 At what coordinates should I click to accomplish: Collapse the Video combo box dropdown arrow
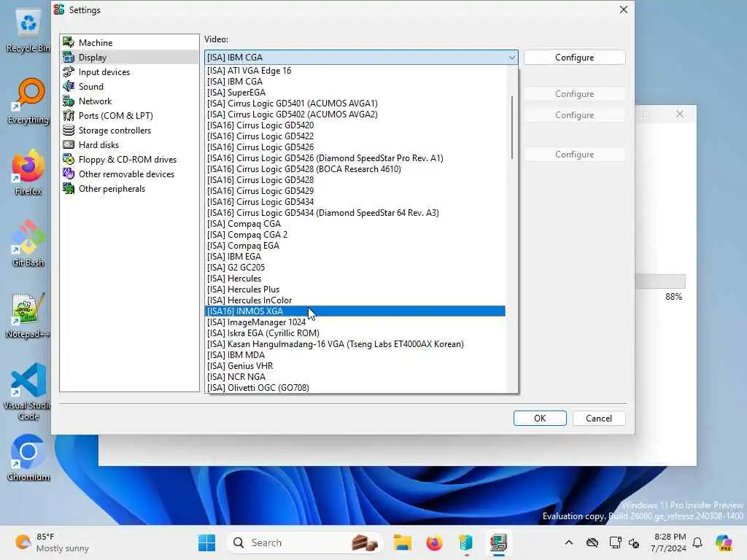(511, 57)
